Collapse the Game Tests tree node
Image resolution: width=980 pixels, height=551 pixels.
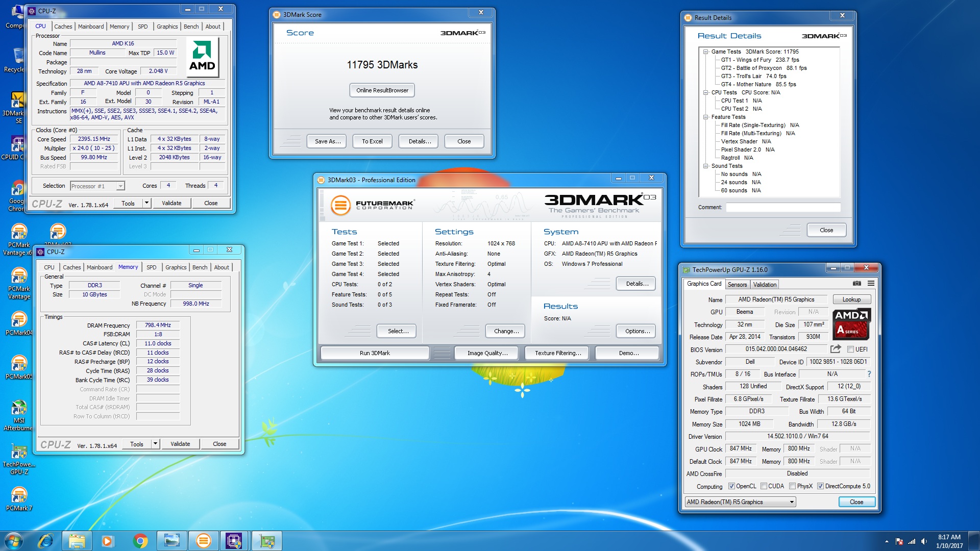[705, 52]
